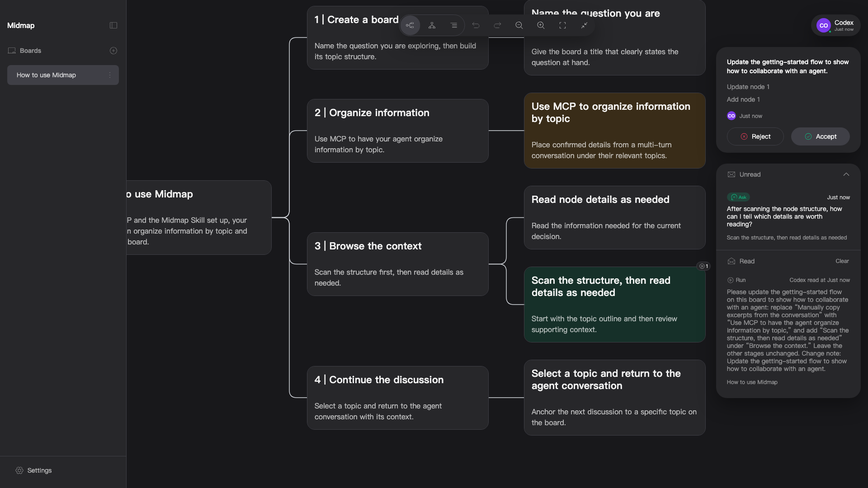Select the 'Select a topic and return' node

click(614, 398)
